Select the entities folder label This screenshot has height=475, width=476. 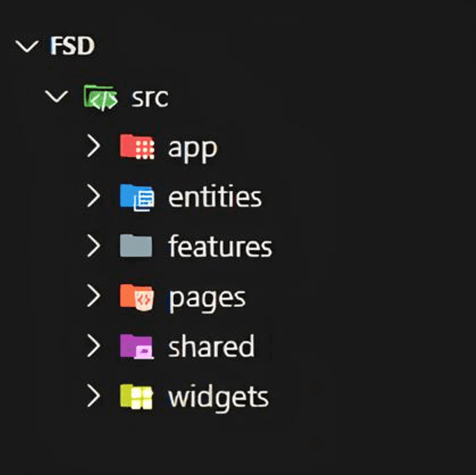(215, 197)
